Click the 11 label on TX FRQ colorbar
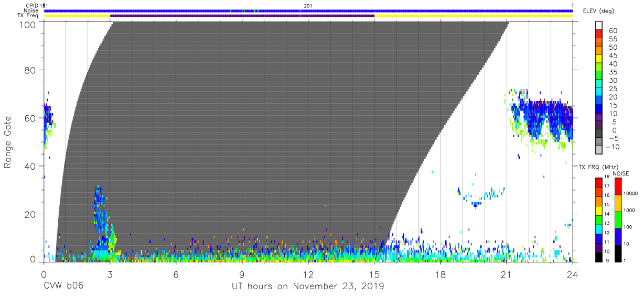The height and width of the screenshot is (297, 644). pos(608,242)
